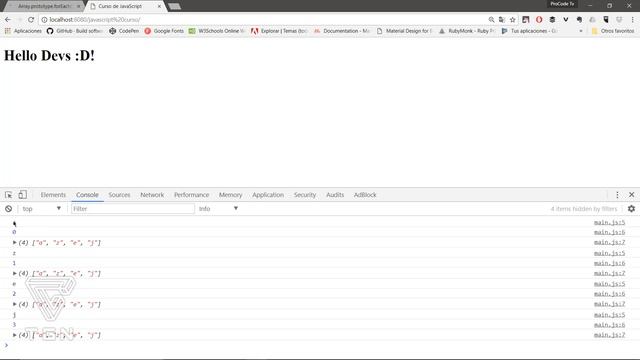Image resolution: width=640 pixels, height=360 pixels.
Task: Expand the third logged array entry
Action: click(15, 304)
